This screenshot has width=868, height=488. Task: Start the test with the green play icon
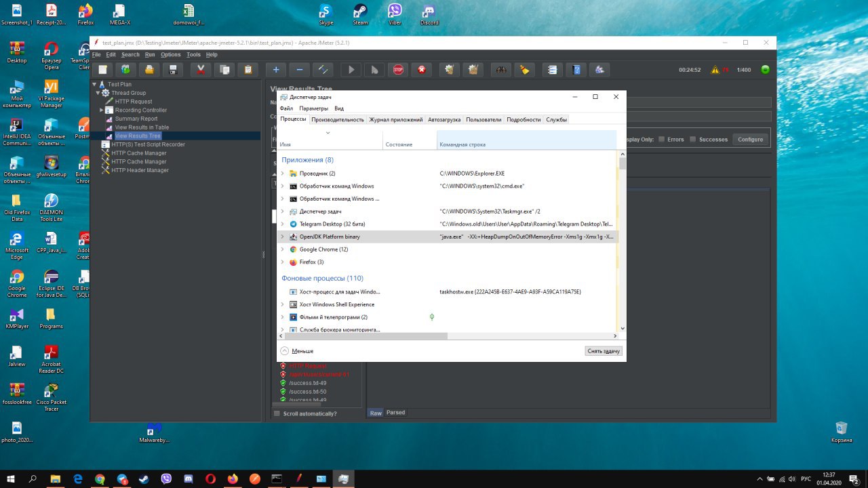click(x=351, y=69)
